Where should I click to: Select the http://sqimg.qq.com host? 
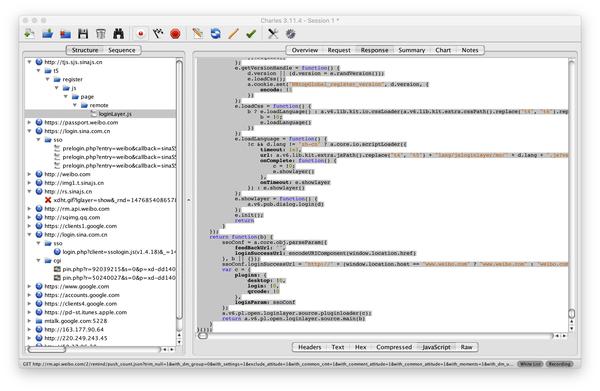point(72,217)
